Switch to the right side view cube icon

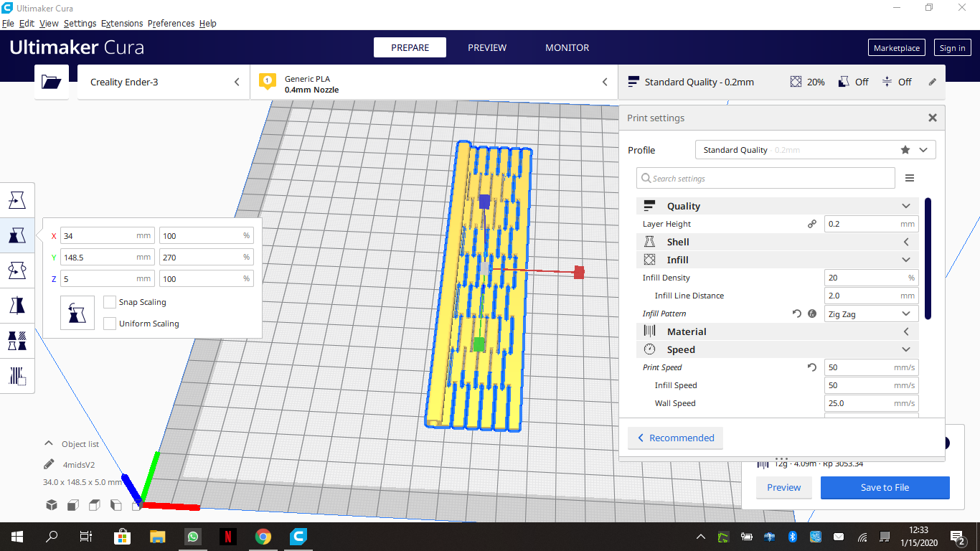tap(136, 505)
